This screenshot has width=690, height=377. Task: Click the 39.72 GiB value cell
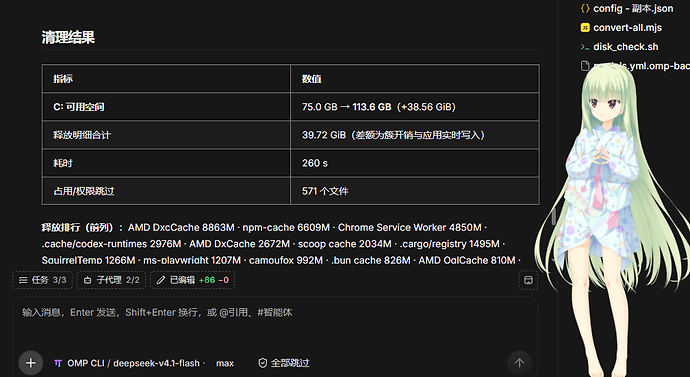coord(415,135)
